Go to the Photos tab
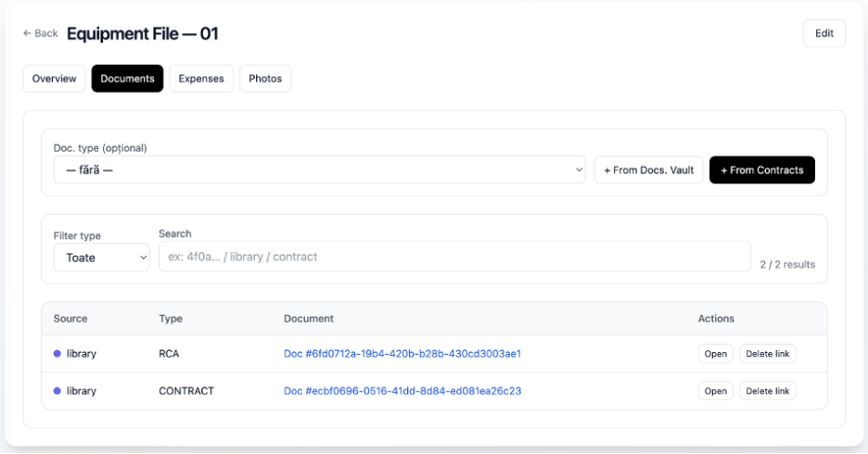This screenshot has width=868, height=454. pos(265,79)
